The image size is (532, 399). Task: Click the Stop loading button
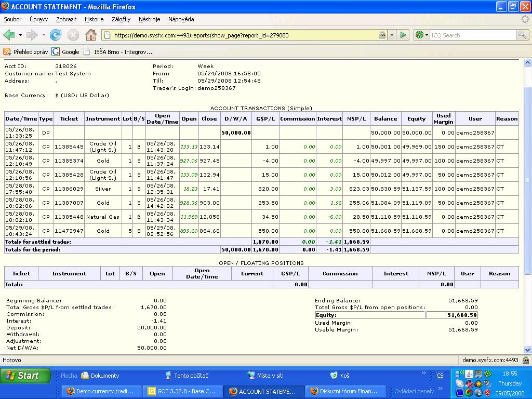tap(73, 35)
